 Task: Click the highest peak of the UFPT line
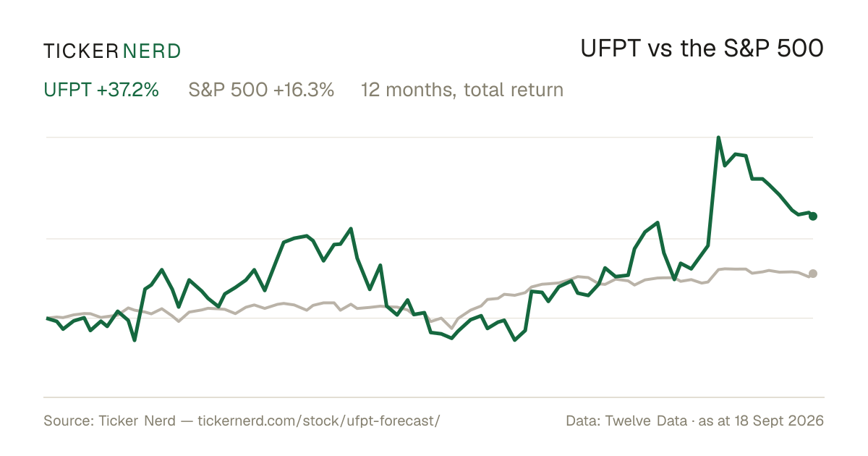tap(718, 137)
